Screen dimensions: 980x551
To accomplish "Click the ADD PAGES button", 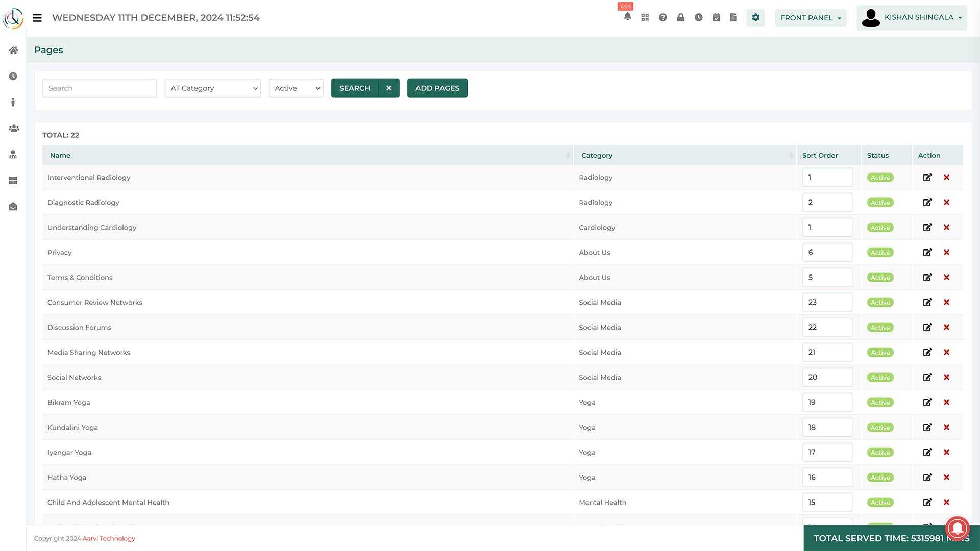I will (437, 88).
